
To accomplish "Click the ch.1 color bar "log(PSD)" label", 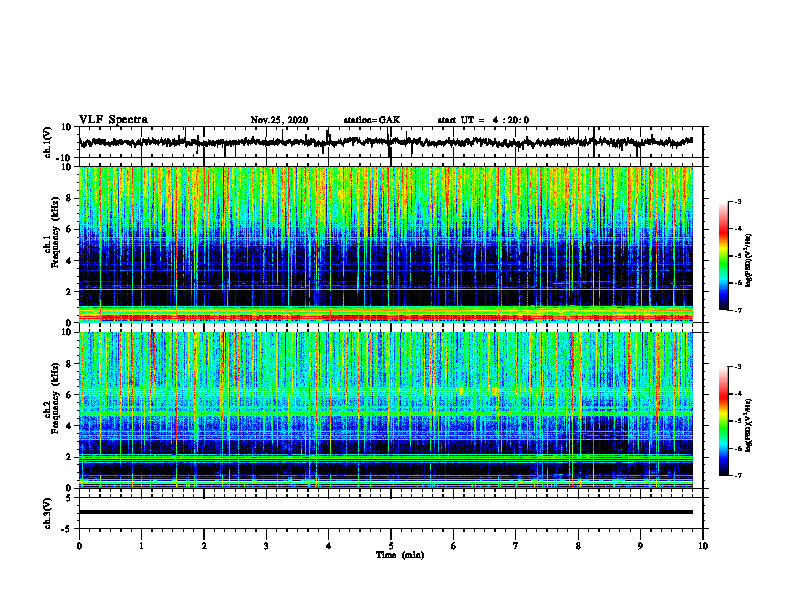I will point(749,260).
